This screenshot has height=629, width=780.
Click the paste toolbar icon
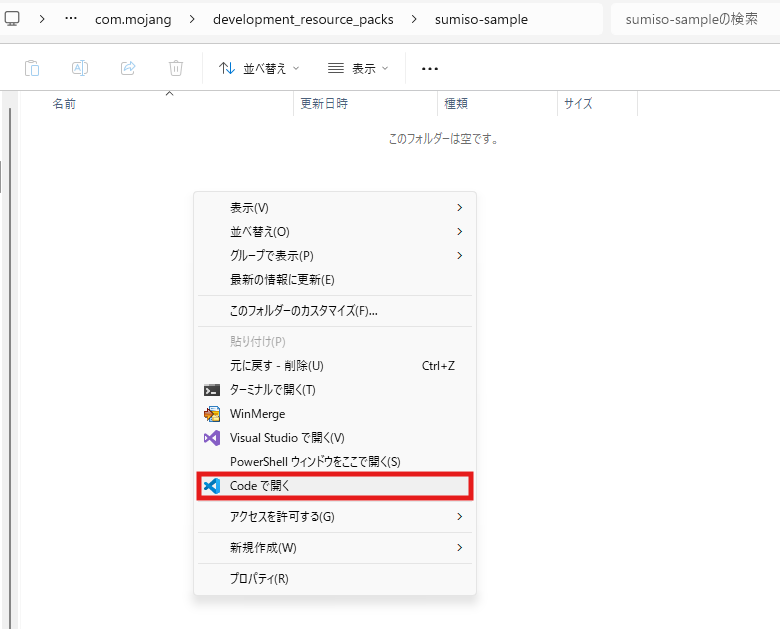click(32, 68)
